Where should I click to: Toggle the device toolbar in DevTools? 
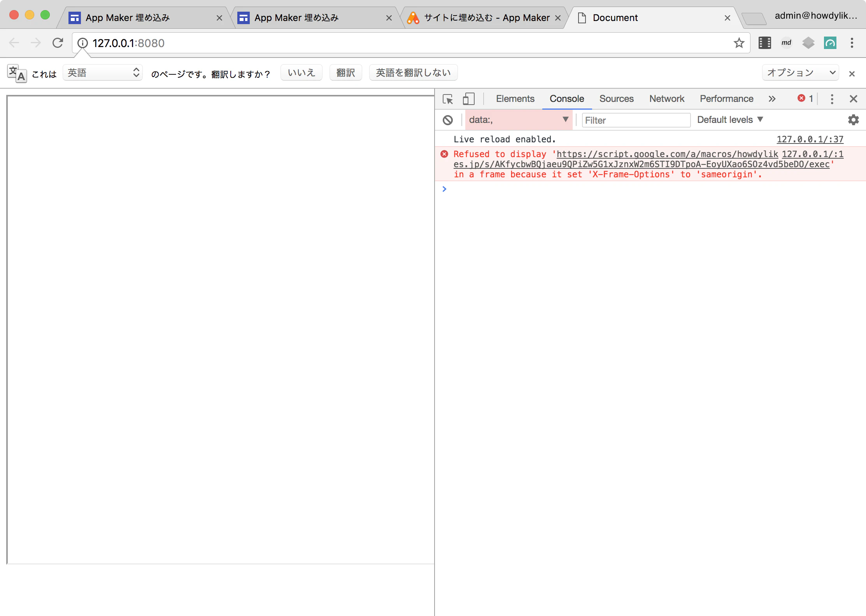tap(469, 99)
